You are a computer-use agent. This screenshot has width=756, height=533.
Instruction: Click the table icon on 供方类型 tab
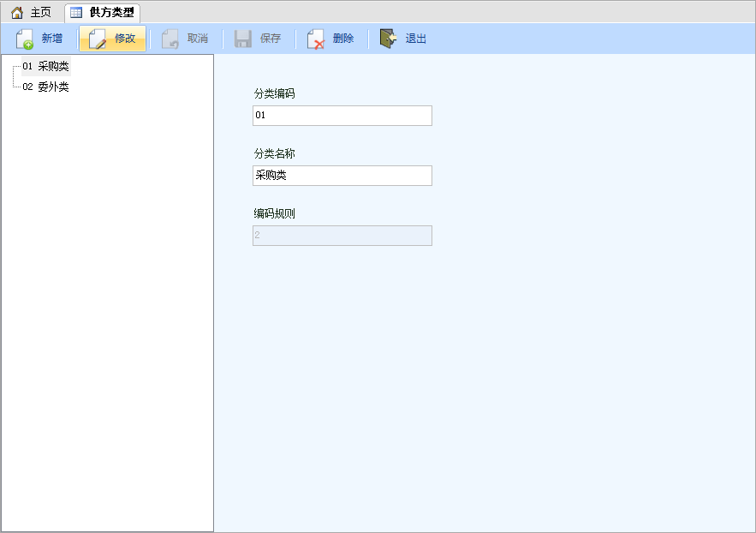click(x=76, y=13)
